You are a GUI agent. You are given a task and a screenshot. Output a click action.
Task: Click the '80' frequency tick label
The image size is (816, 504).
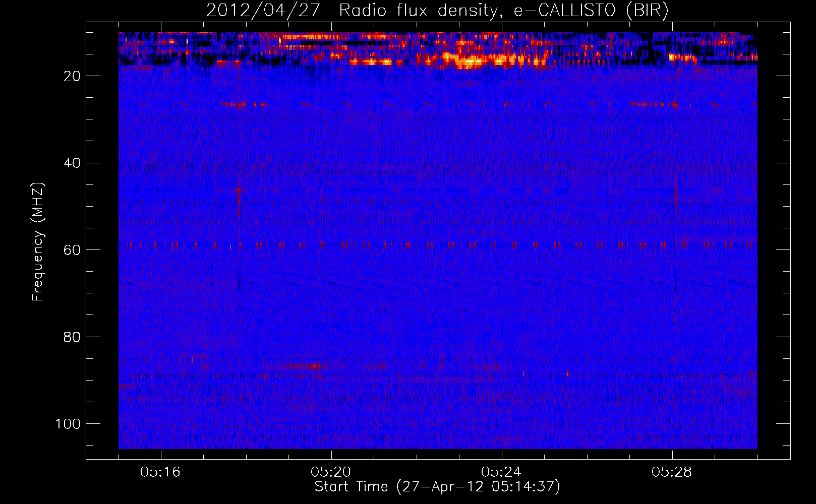[x=72, y=337]
